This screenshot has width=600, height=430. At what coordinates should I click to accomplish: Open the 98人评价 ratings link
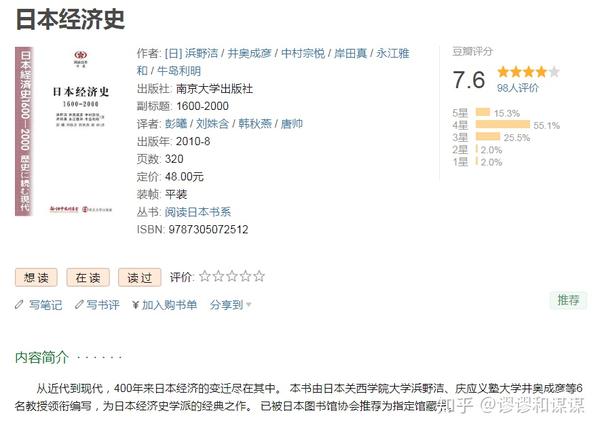[x=518, y=88]
